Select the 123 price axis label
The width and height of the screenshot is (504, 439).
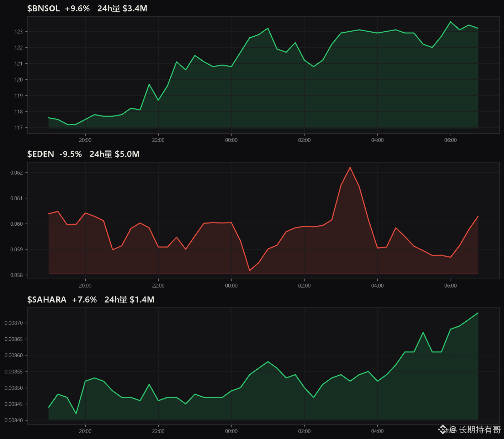(18, 32)
